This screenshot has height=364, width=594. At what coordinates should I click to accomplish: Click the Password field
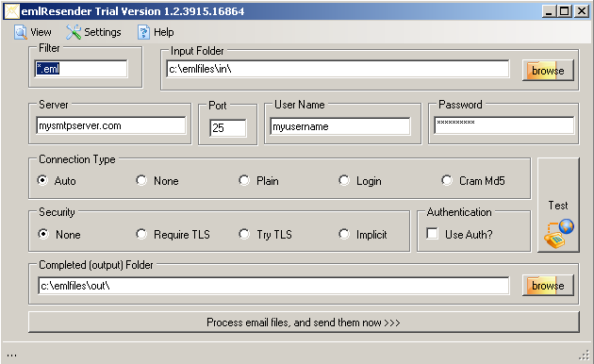coord(504,125)
